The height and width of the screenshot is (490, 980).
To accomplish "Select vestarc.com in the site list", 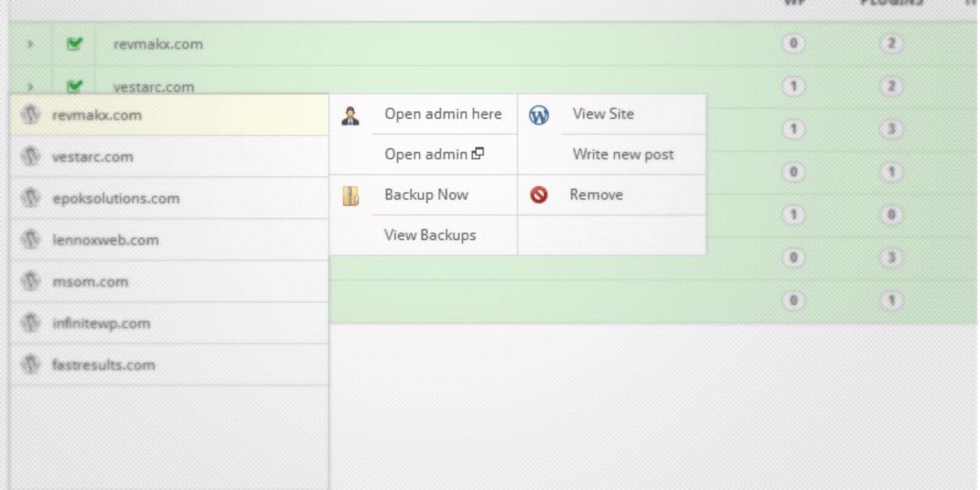I will point(169,157).
